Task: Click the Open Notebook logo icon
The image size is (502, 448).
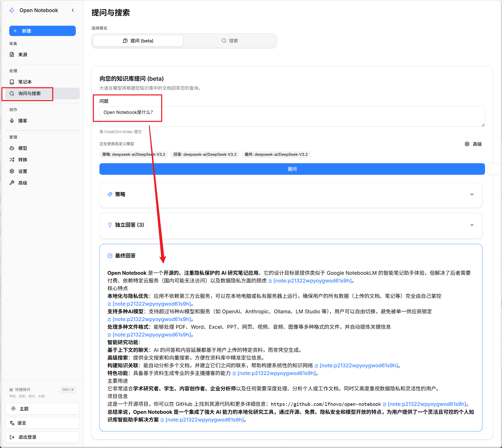Action: (12, 10)
